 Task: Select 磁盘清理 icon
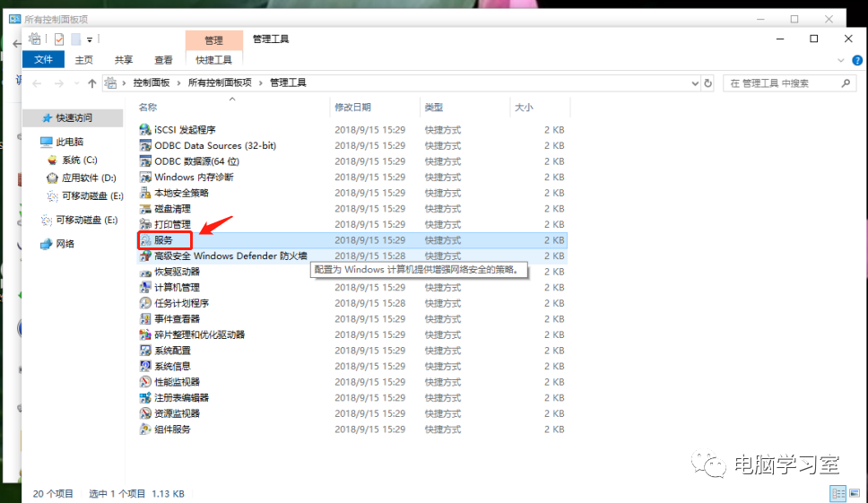click(x=145, y=209)
